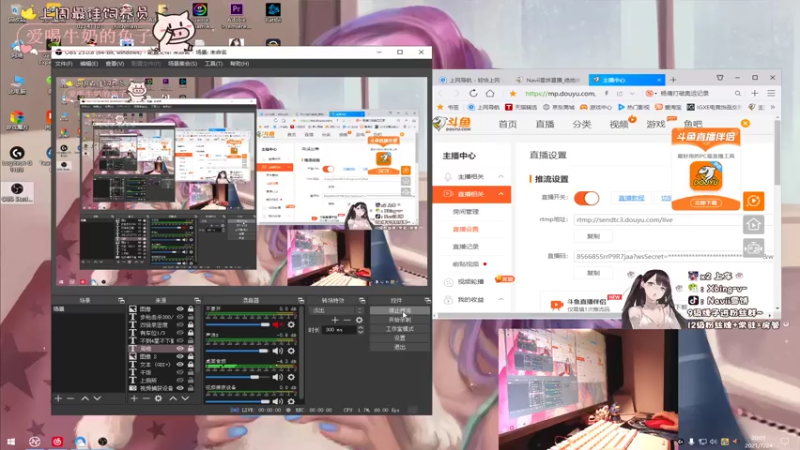Show the 有车位1/3 text source via its eye
The image size is (800, 450).
click(x=180, y=333)
